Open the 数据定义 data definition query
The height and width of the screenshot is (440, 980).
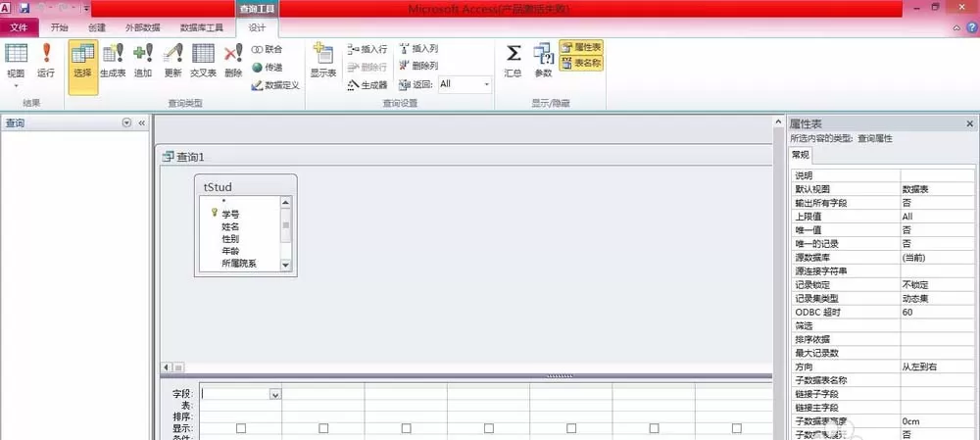(275, 85)
